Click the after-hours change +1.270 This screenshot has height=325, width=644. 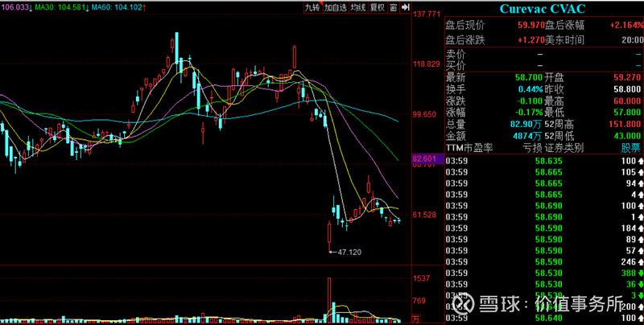click(531, 40)
